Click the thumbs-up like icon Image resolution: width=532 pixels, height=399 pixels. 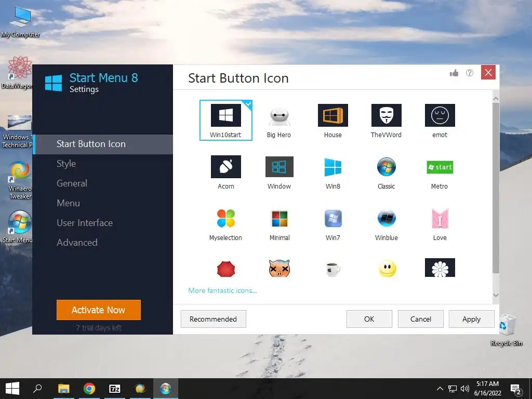454,73
